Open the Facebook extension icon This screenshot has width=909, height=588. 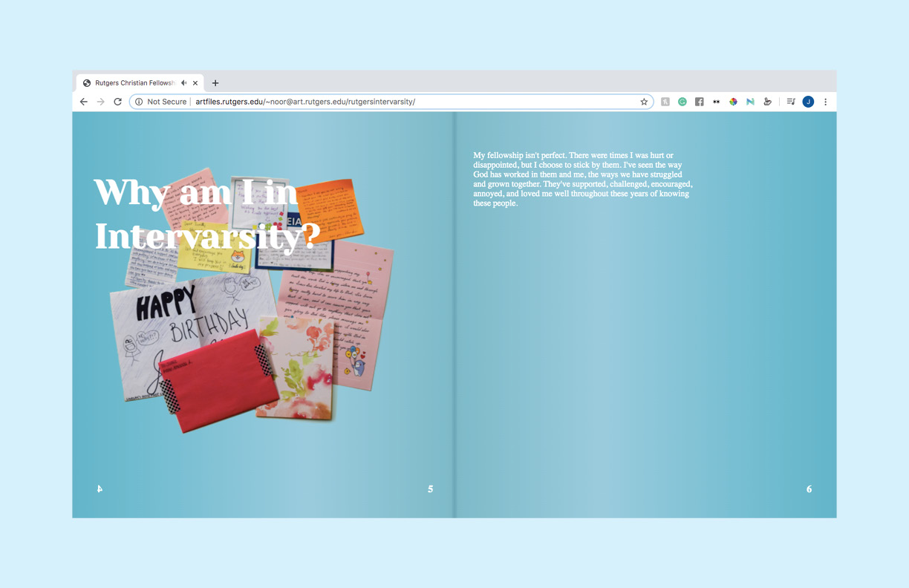700,102
